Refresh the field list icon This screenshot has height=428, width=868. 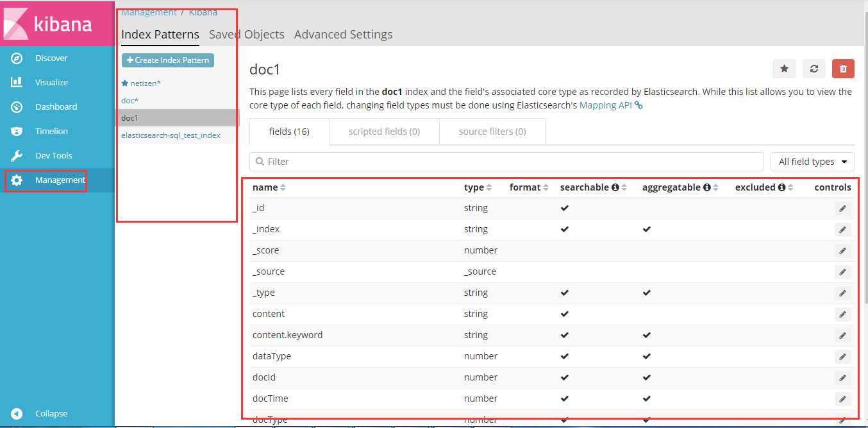814,69
